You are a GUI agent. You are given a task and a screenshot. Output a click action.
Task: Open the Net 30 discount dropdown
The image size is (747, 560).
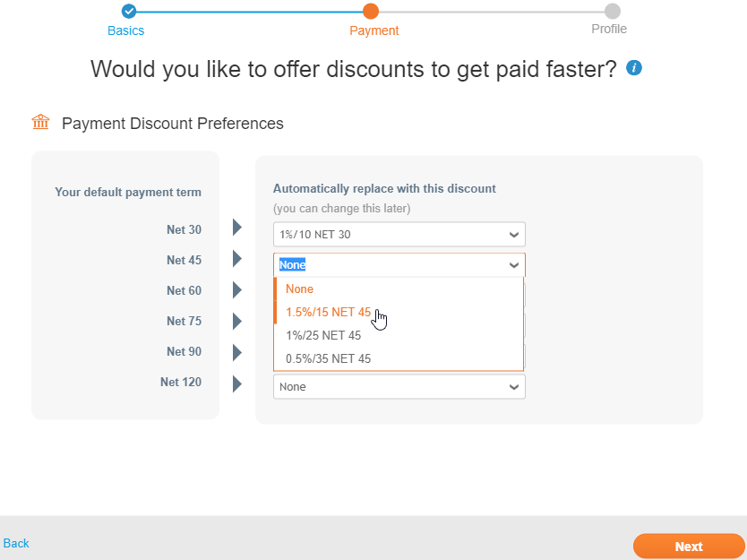pyautogui.click(x=399, y=235)
